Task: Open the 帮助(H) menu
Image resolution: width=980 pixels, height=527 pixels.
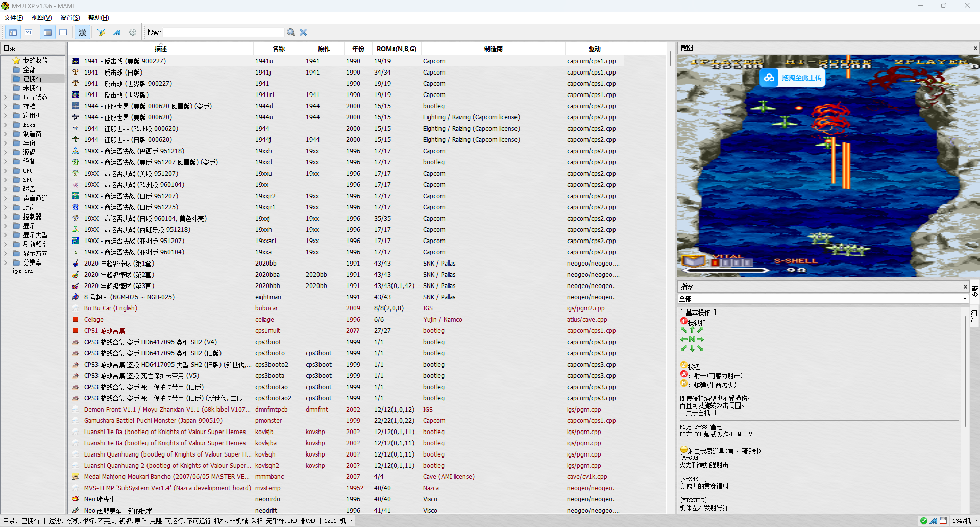Action: pos(99,18)
